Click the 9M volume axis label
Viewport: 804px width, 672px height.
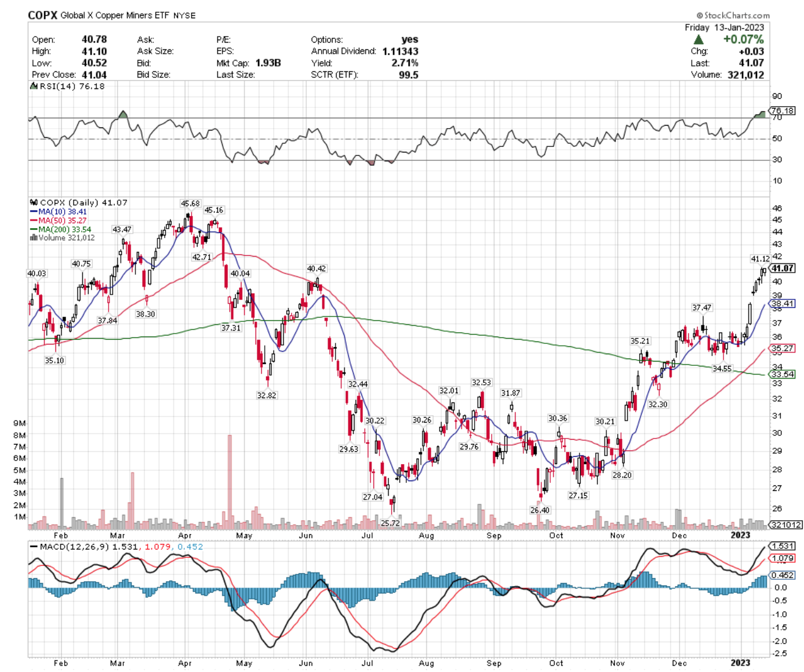(x=20, y=423)
